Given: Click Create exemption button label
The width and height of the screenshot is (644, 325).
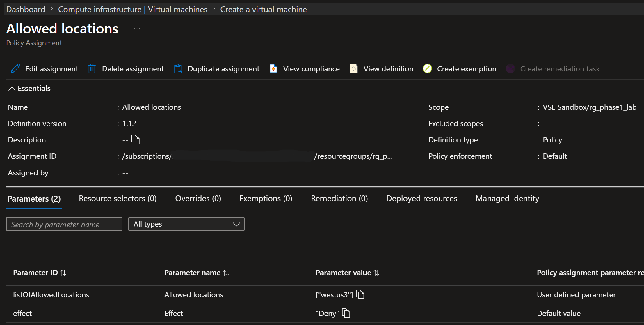Looking at the screenshot, I should point(467,69).
